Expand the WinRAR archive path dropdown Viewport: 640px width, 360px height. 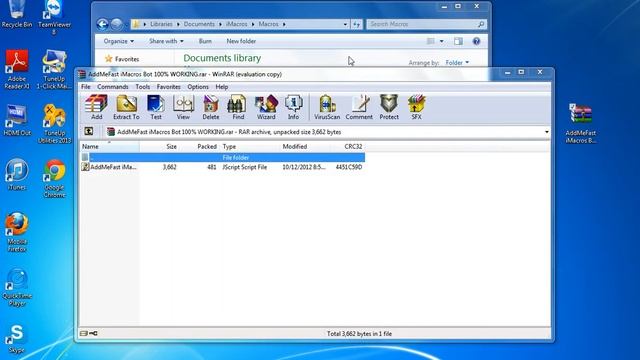[547, 132]
